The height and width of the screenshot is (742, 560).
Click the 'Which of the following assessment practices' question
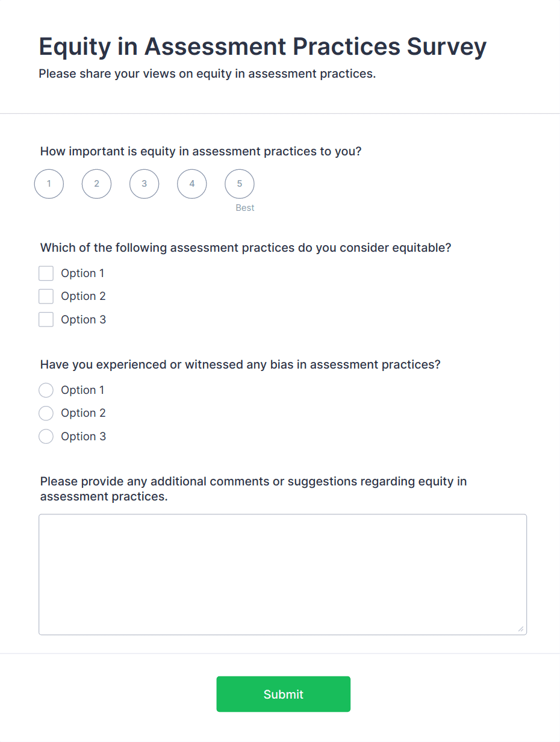click(x=246, y=248)
